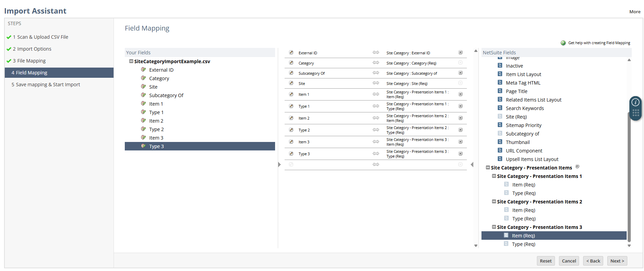
Task: Click the Next > button
Action: 617,261
